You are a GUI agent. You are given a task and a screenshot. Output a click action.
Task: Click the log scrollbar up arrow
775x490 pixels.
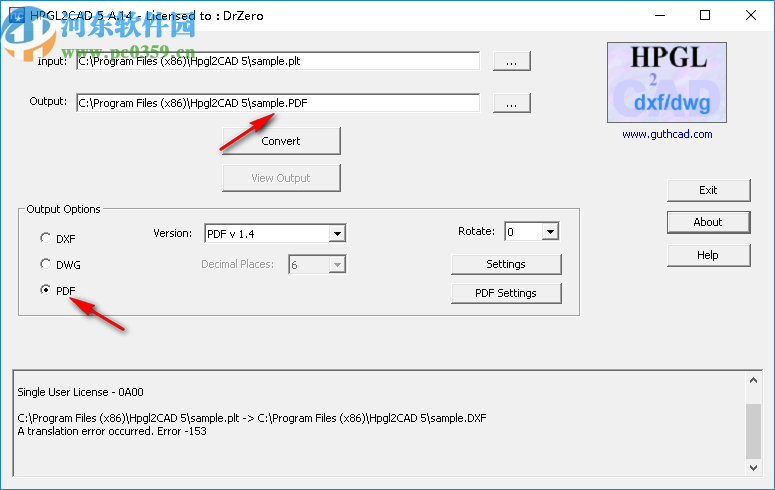tap(753, 380)
